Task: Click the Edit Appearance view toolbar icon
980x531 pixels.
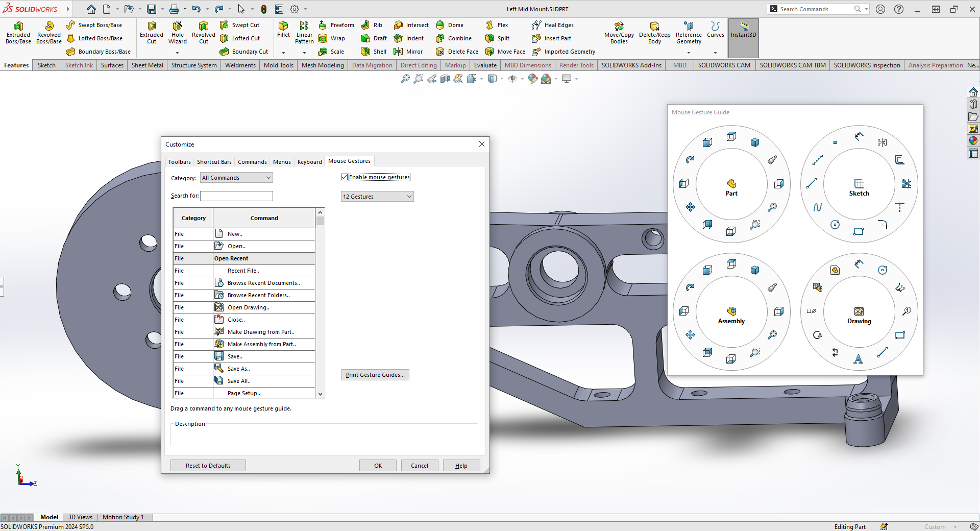Action: pos(532,79)
